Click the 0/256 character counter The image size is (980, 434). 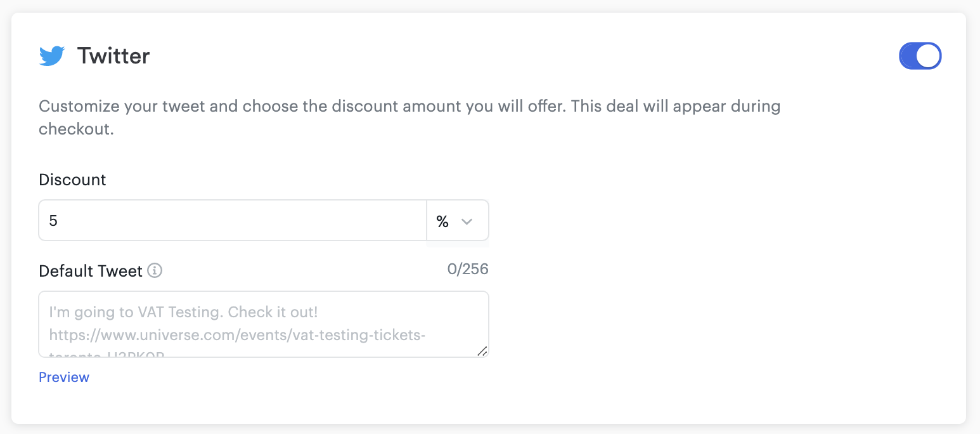pyautogui.click(x=468, y=269)
